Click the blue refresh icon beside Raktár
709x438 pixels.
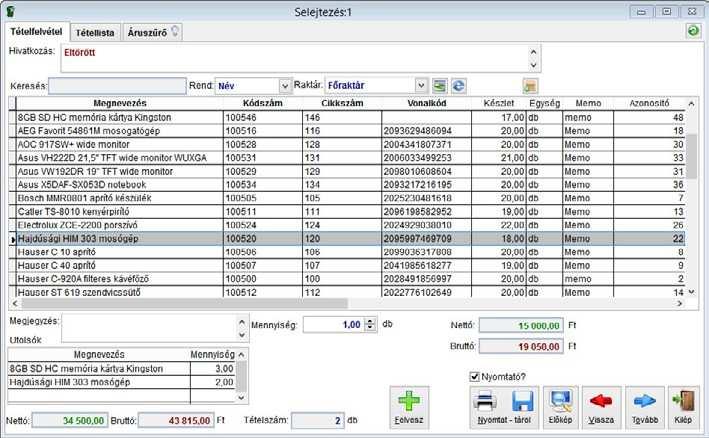458,85
